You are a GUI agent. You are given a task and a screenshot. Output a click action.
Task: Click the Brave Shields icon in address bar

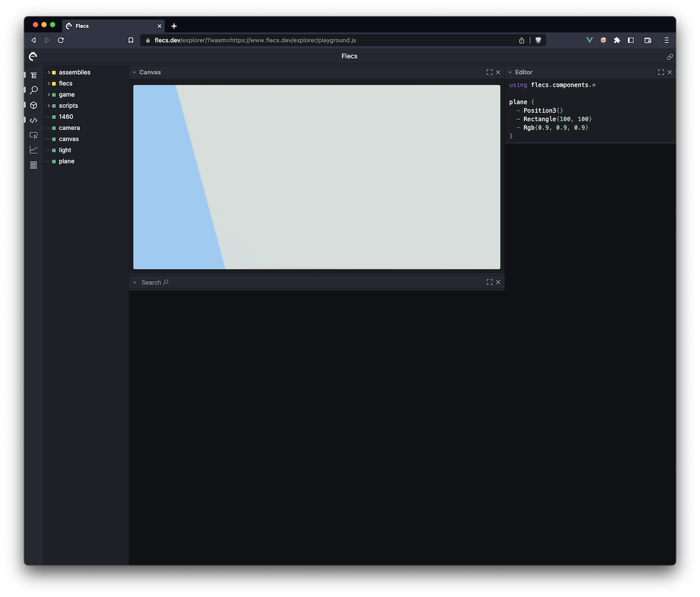click(x=538, y=40)
